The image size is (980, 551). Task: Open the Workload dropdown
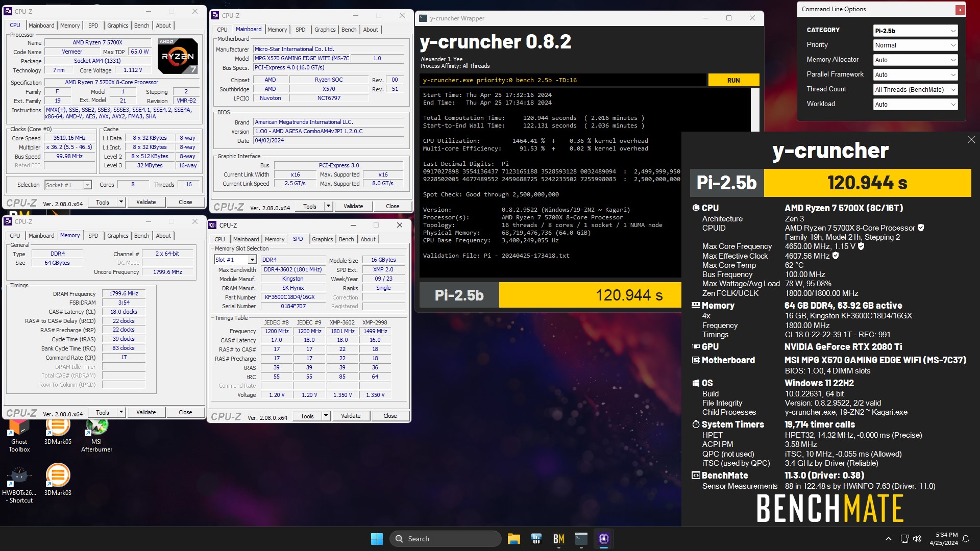click(915, 104)
